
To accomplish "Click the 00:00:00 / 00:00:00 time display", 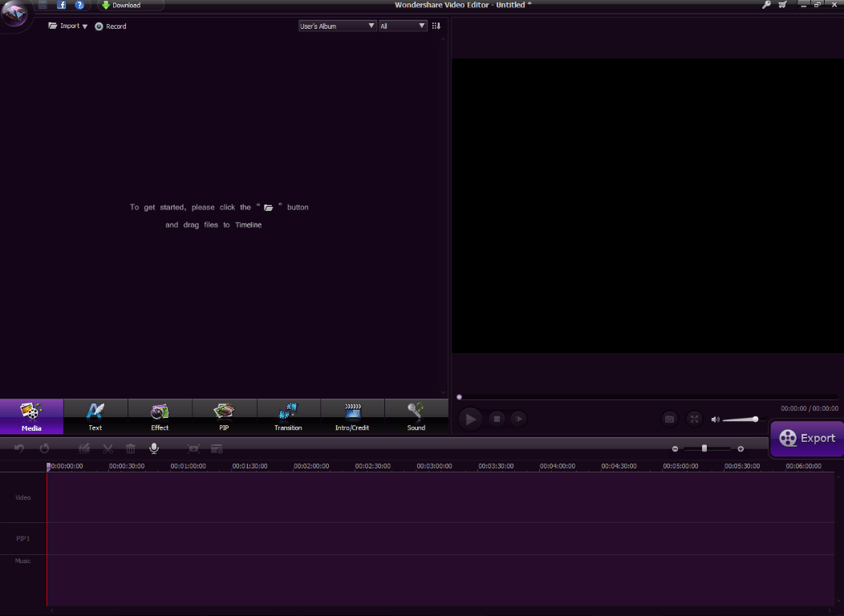I will click(x=810, y=408).
